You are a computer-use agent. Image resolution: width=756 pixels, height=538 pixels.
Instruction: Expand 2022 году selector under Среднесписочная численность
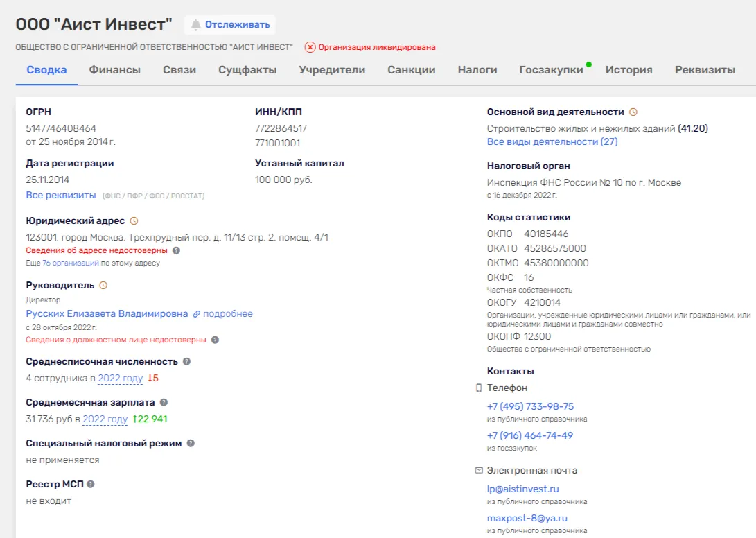click(121, 379)
